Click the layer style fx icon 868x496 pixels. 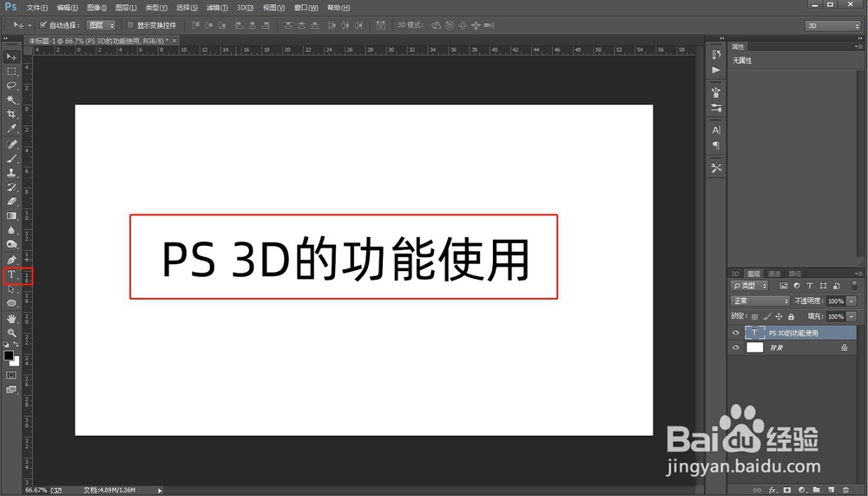point(773,490)
